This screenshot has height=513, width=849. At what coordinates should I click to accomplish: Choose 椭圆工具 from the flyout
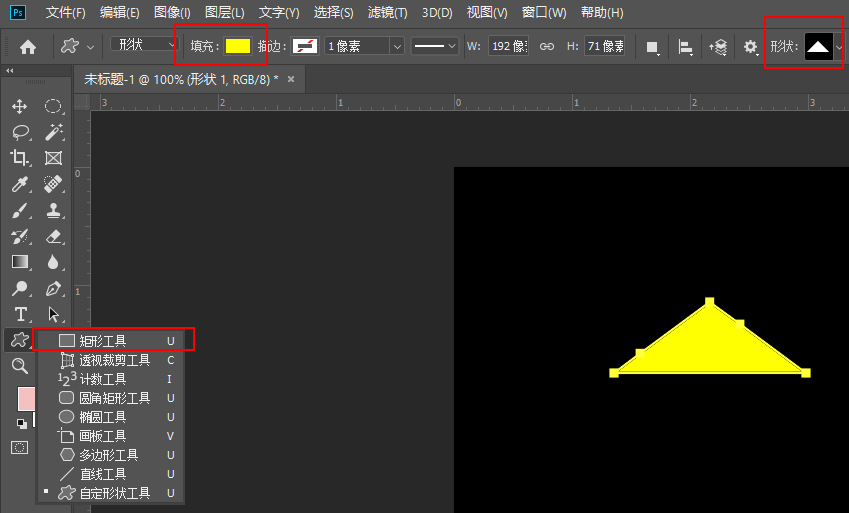pos(110,417)
